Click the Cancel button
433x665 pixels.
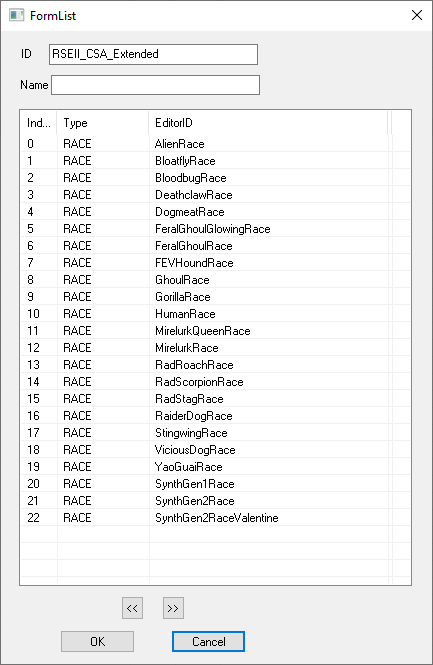pyautogui.click(x=208, y=641)
